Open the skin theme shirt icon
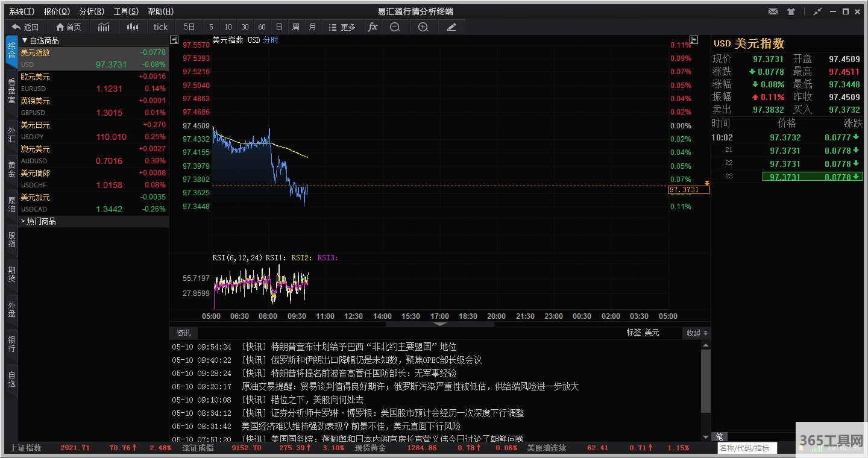This screenshot has width=868, height=458. pyautogui.click(x=791, y=11)
